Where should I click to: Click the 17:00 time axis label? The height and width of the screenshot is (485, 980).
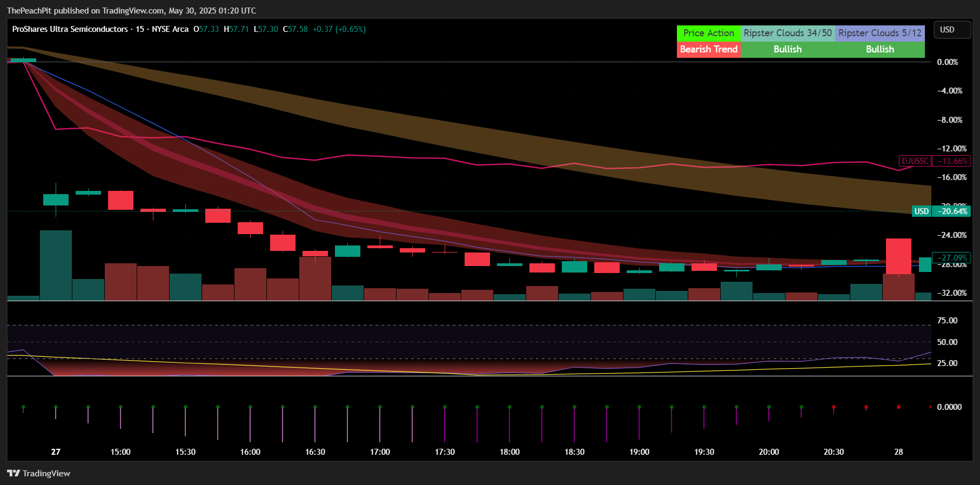tap(380, 452)
